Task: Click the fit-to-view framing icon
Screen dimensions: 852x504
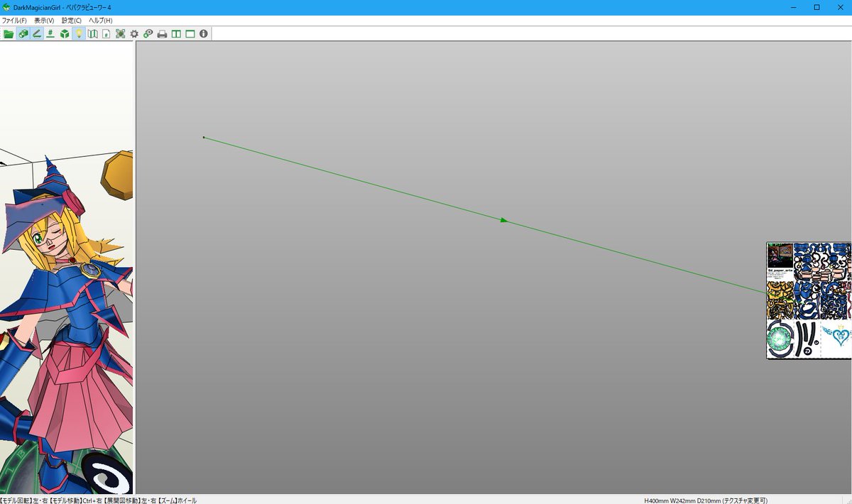Action: click(121, 33)
